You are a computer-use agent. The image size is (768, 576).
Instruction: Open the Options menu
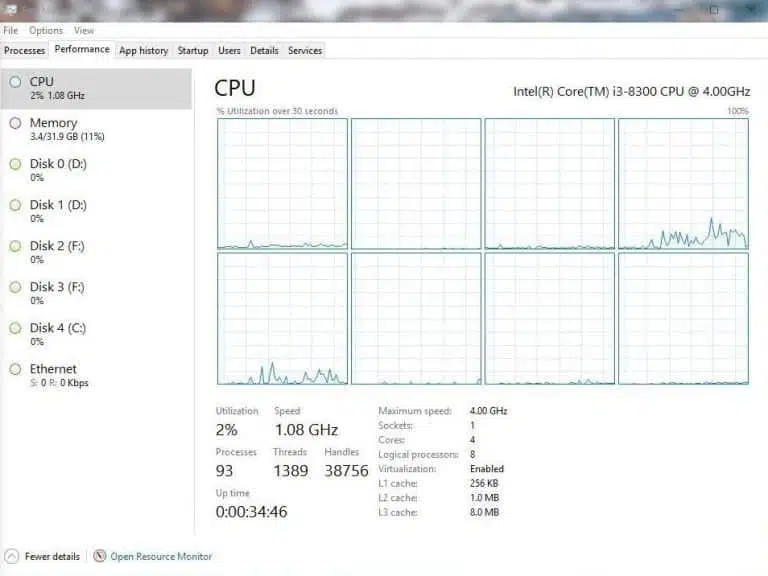coord(46,30)
